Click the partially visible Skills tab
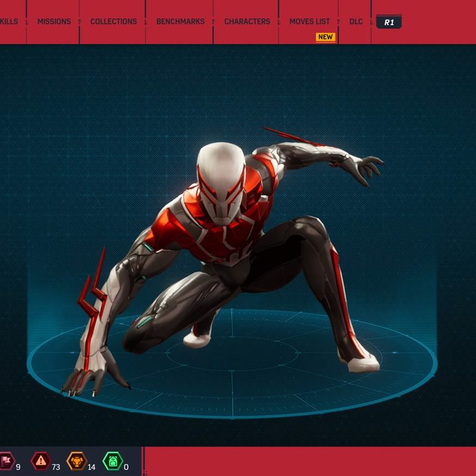Screen dimensions: 476x476 [x=9, y=22]
